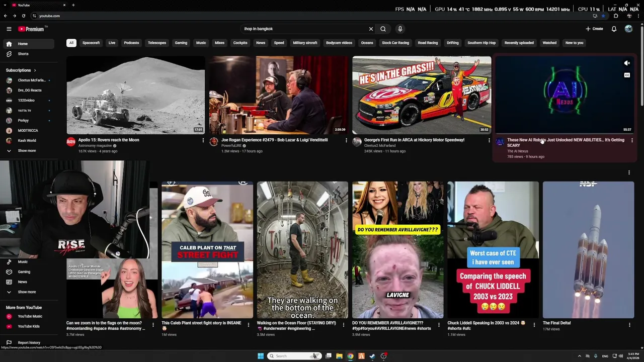Select the New to you chip
The height and width of the screenshot is (362, 644).
574,43
